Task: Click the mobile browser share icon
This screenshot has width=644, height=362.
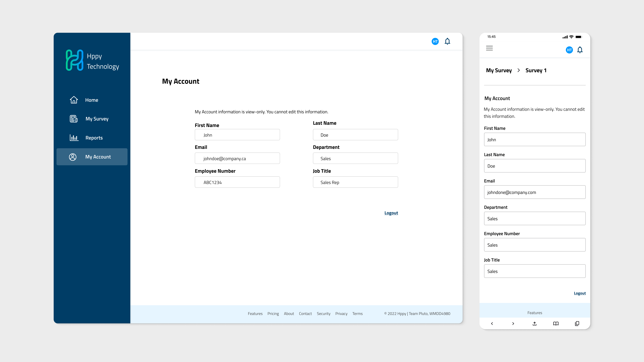Action: pyautogui.click(x=535, y=324)
